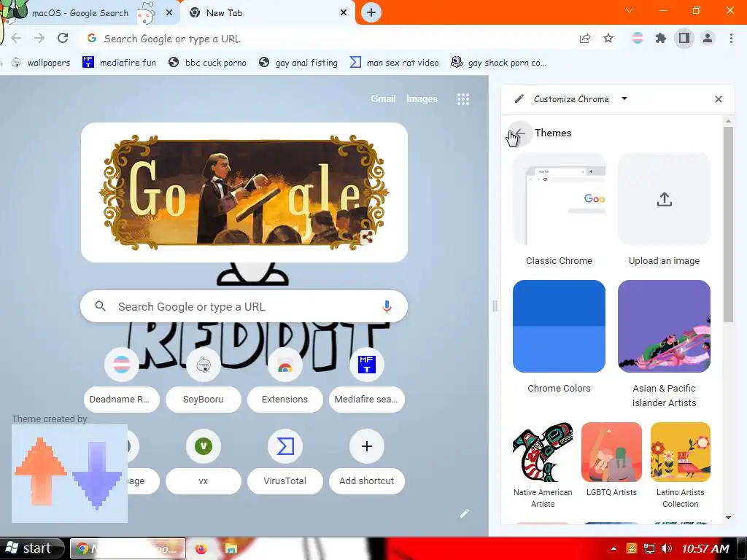Open the mediafire fun bookmark

pyautogui.click(x=119, y=63)
